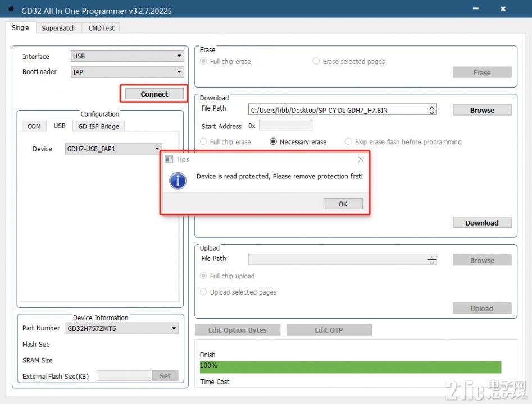The width and height of the screenshot is (532, 404).
Task: Click the Upload button
Action: pos(482,308)
